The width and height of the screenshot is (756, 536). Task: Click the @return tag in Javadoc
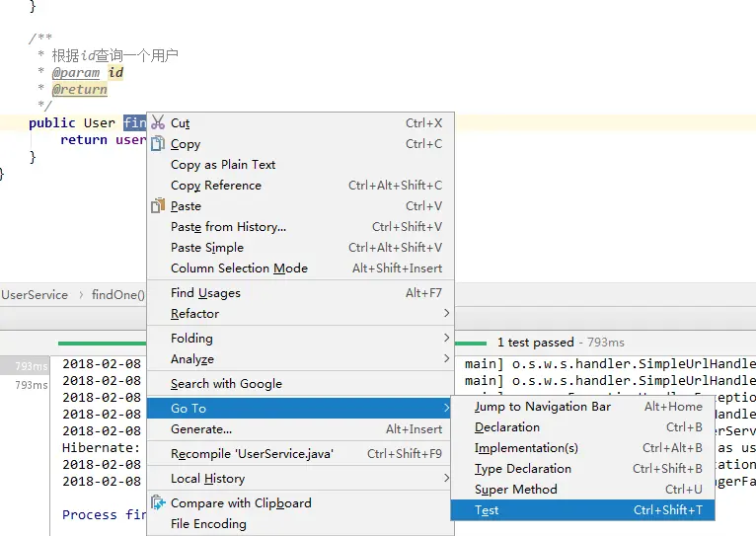pos(80,89)
